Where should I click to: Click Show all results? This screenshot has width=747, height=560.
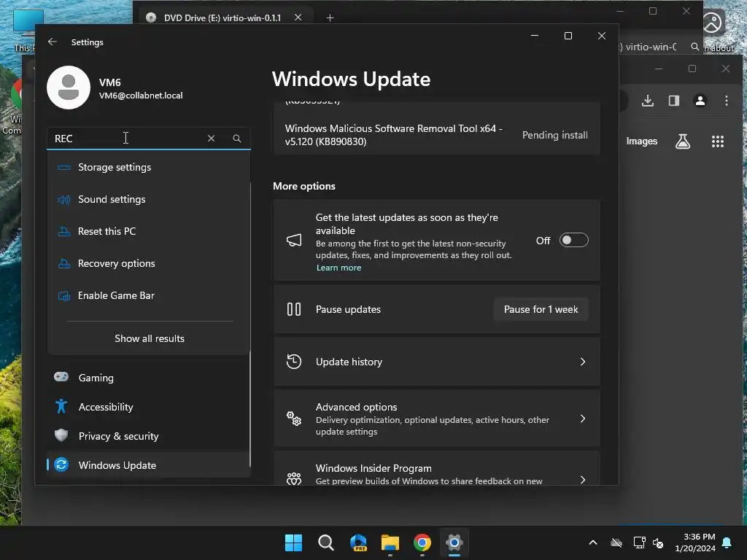coord(149,338)
